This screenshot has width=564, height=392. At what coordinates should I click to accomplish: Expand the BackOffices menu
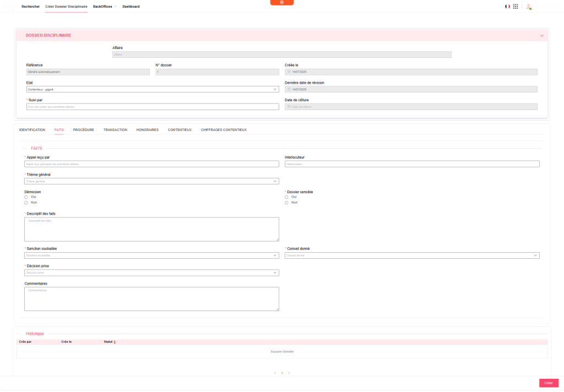point(105,7)
